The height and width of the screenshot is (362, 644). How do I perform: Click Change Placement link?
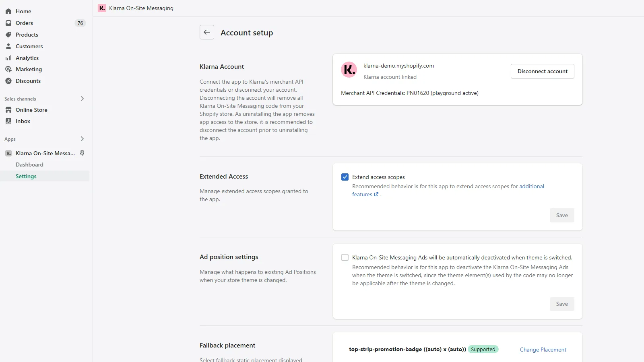click(543, 350)
